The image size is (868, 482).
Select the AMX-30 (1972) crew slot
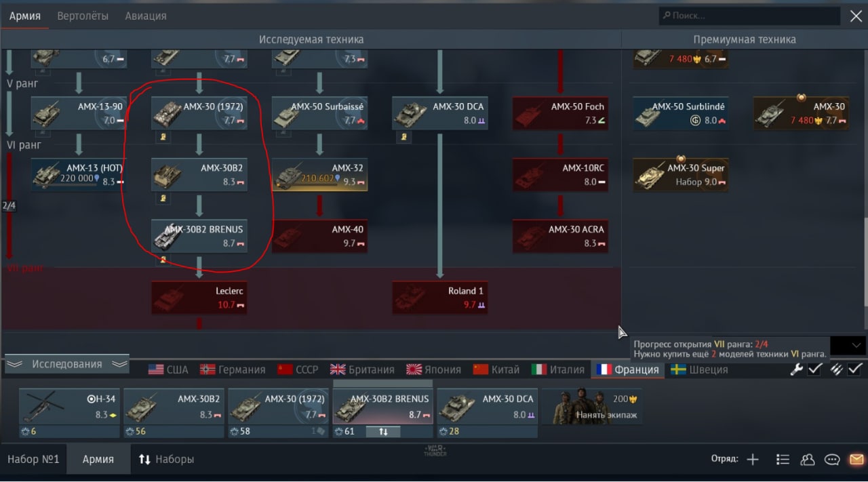point(278,414)
